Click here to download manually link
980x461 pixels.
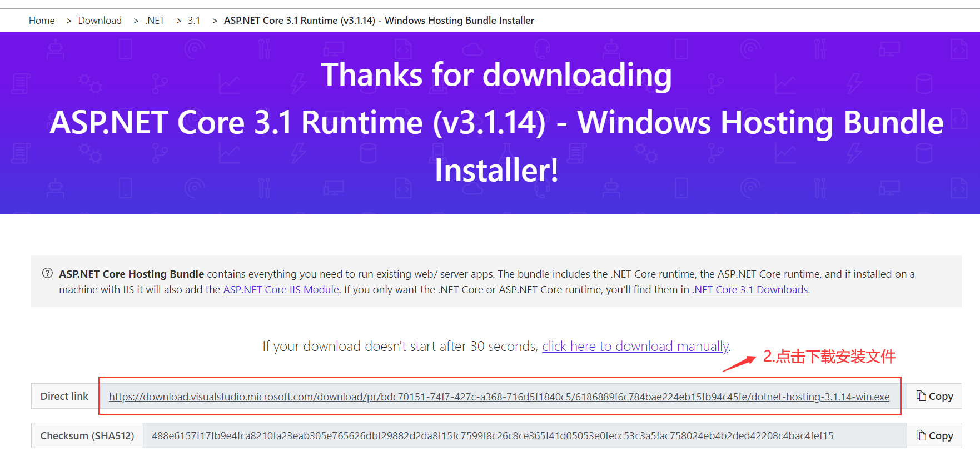(x=635, y=347)
